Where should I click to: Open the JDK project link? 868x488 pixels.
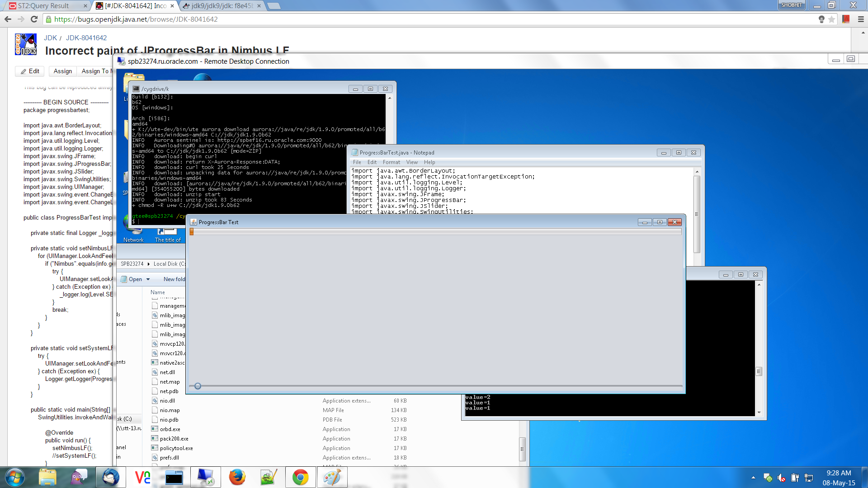pyautogui.click(x=50, y=38)
